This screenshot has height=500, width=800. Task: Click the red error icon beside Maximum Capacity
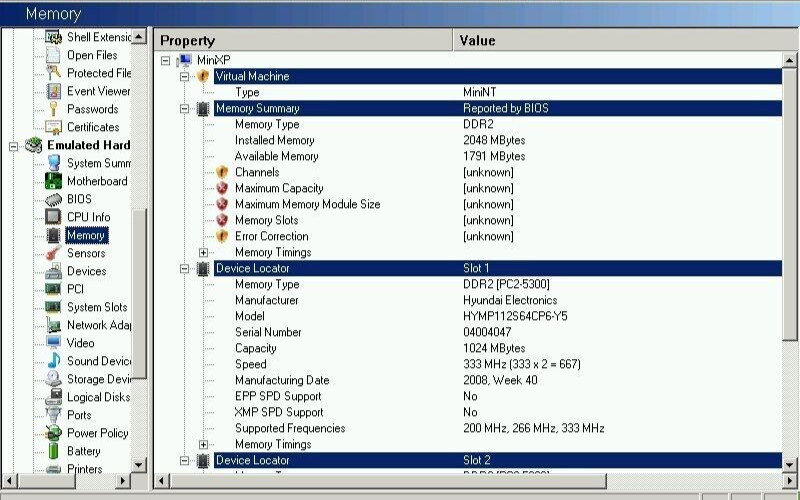(x=221, y=188)
